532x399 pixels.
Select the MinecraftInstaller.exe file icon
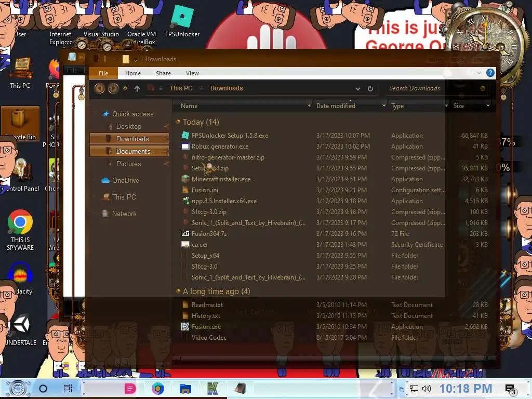pyautogui.click(x=185, y=179)
